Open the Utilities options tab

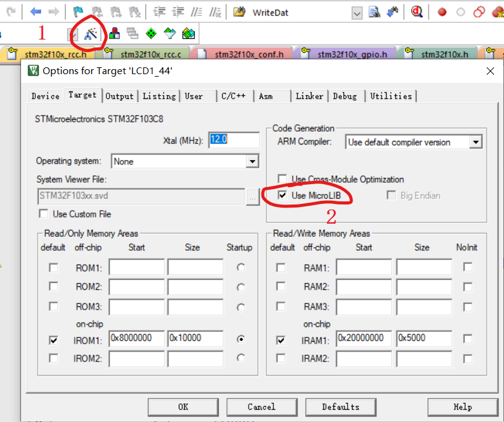coord(391,96)
